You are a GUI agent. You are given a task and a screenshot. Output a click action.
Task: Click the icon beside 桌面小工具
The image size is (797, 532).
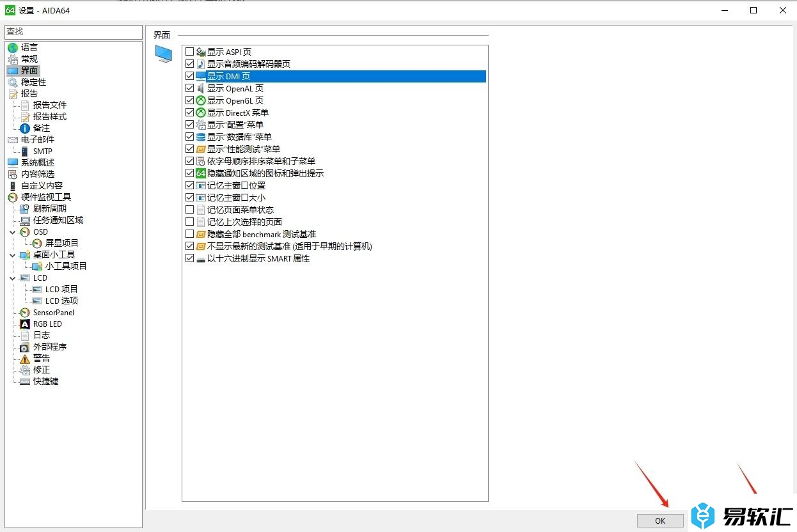(x=25, y=254)
